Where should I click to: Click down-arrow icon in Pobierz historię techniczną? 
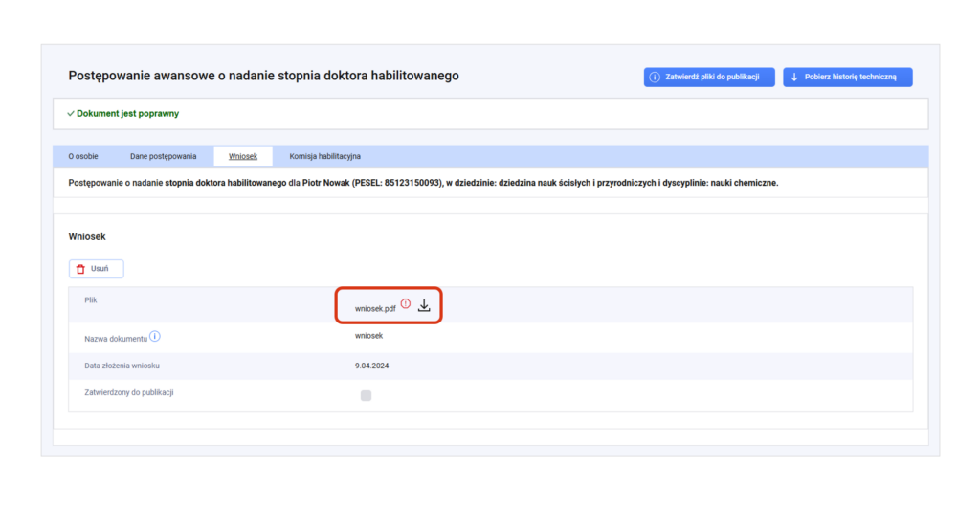click(x=794, y=78)
